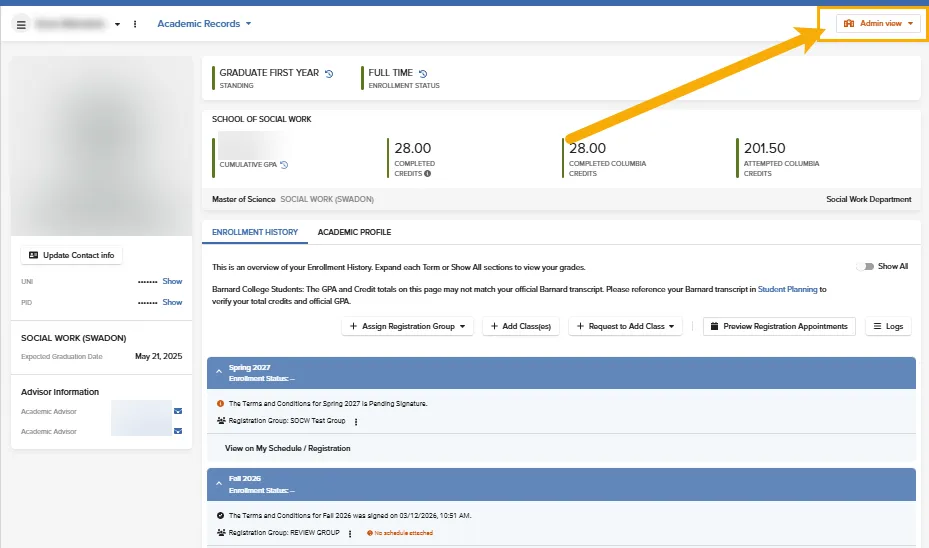Open Request to Add Class dropdown
This screenshot has height=548, width=929.
click(x=625, y=326)
